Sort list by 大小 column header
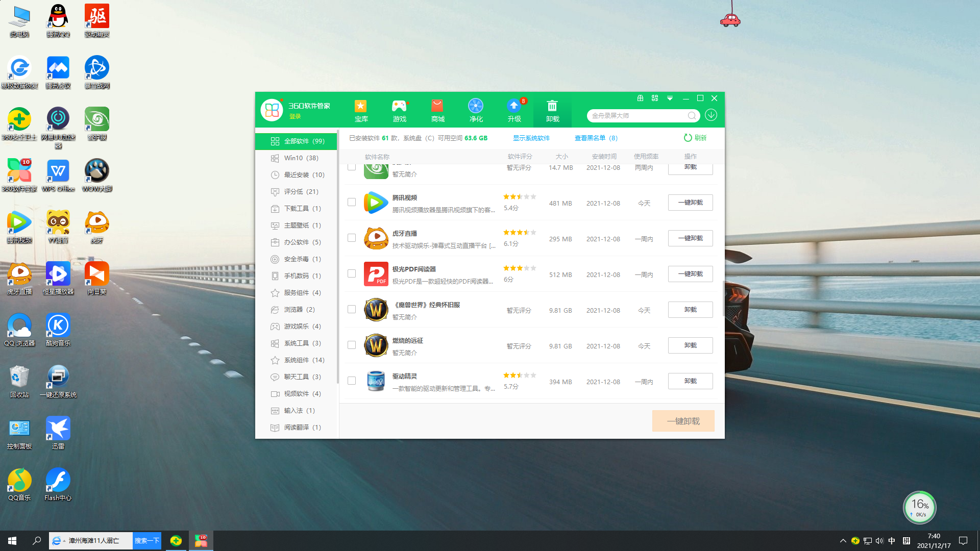This screenshot has height=551, width=980. pos(561,157)
